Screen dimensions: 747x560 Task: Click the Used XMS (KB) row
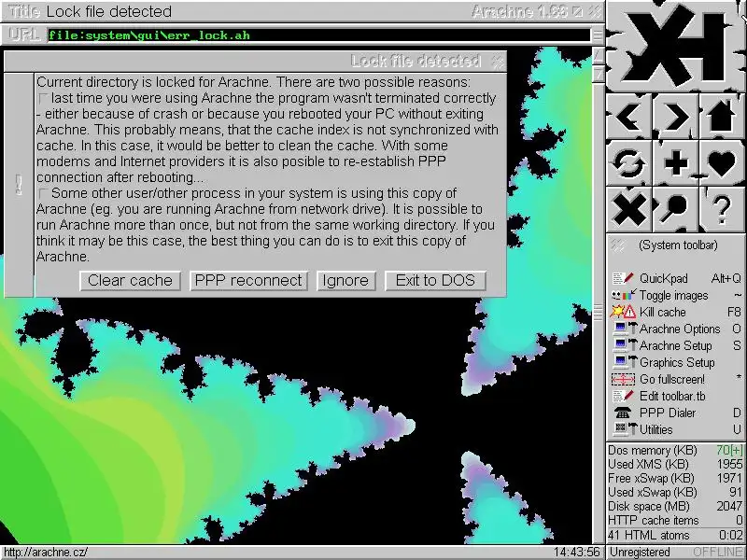point(675,464)
